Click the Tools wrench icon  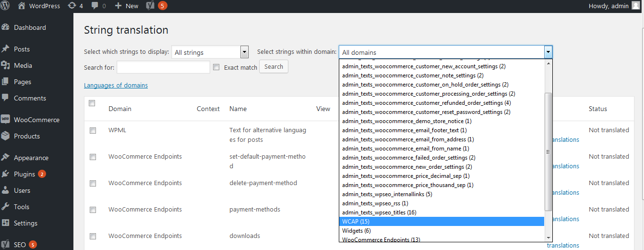point(6,207)
